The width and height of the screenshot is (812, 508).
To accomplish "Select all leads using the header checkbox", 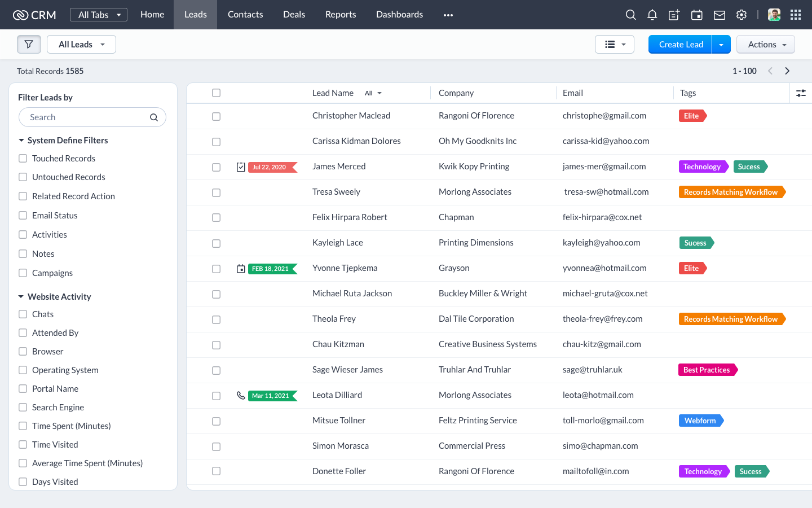I will click(216, 93).
